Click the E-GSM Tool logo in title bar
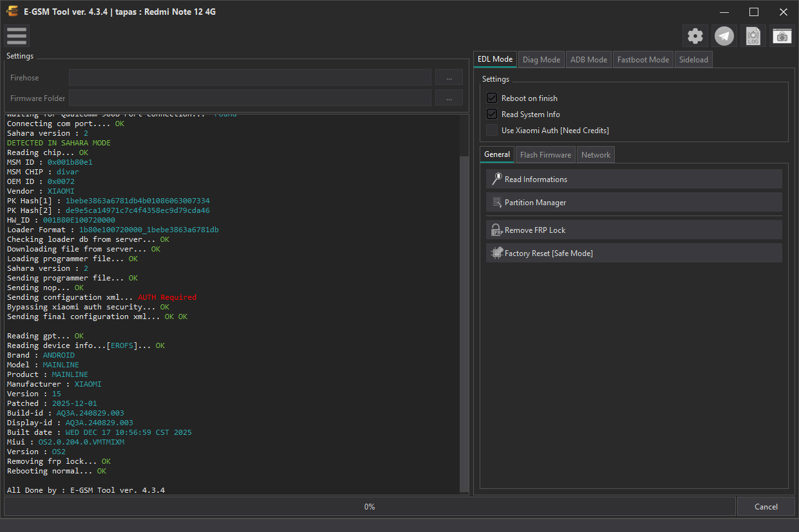 coord(12,12)
